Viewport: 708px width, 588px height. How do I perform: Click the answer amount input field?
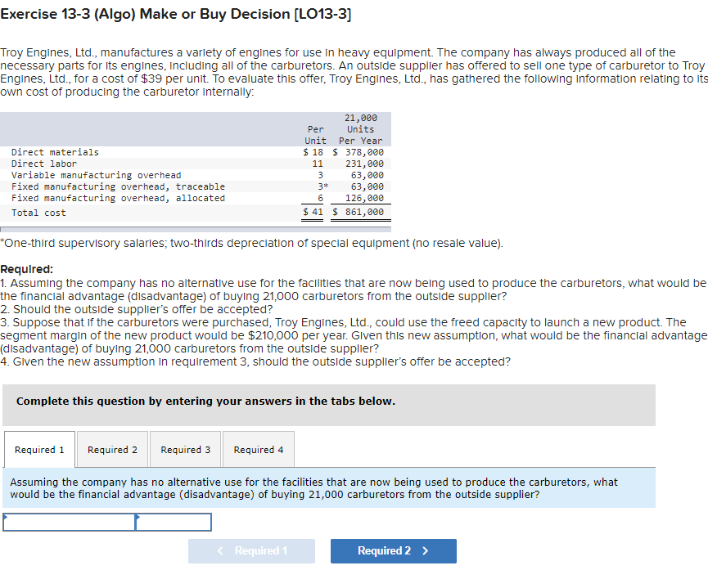point(174,522)
